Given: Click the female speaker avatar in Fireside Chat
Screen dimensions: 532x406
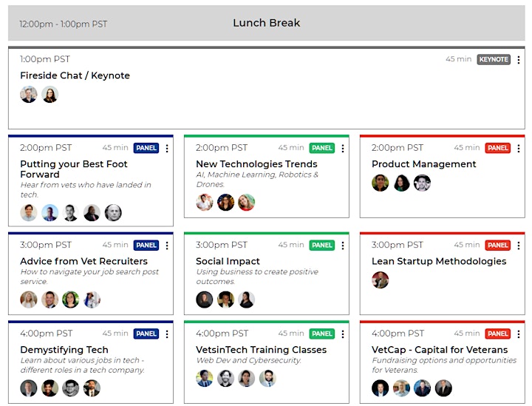Looking at the screenshot, I should coord(50,95).
